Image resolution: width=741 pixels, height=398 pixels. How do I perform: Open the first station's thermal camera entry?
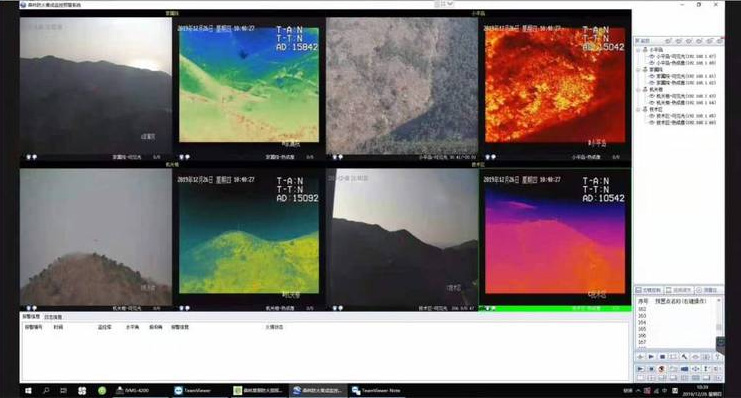(683, 63)
